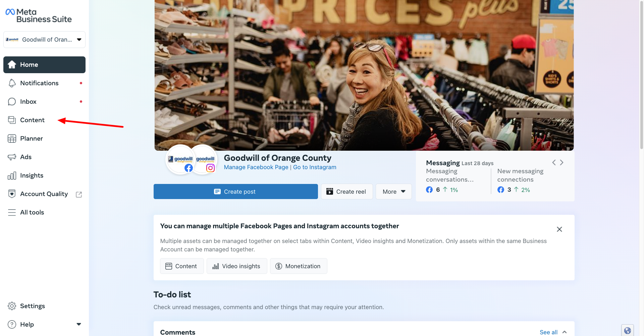Open the Manage Facebook Page link
Image resolution: width=644 pixels, height=336 pixels.
[x=256, y=167]
